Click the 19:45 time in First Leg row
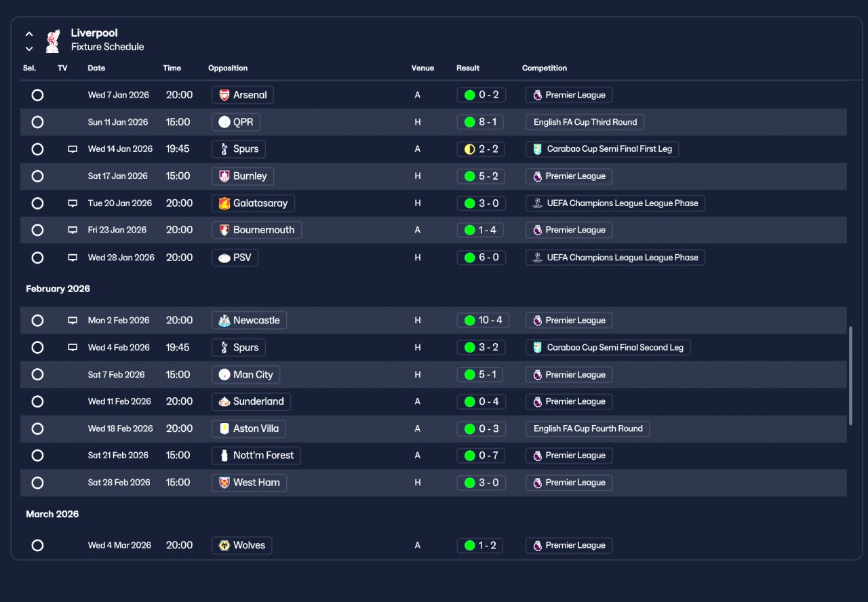The image size is (868, 602). [x=178, y=149]
